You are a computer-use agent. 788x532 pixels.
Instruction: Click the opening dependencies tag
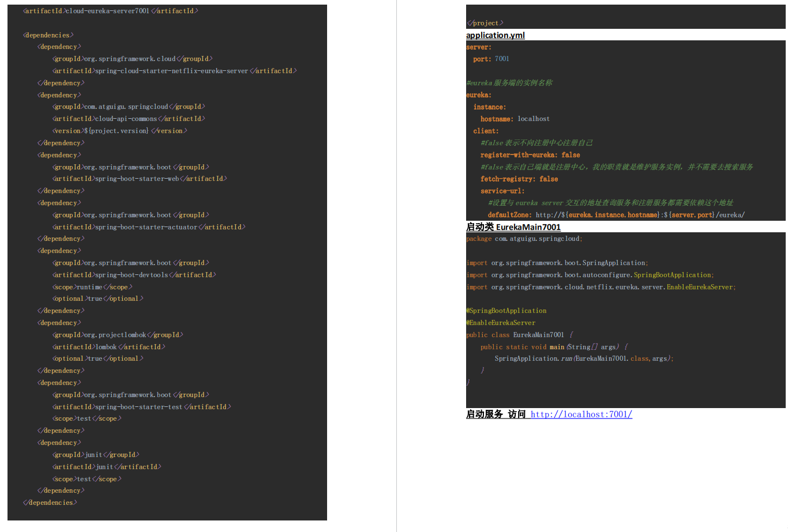point(48,35)
